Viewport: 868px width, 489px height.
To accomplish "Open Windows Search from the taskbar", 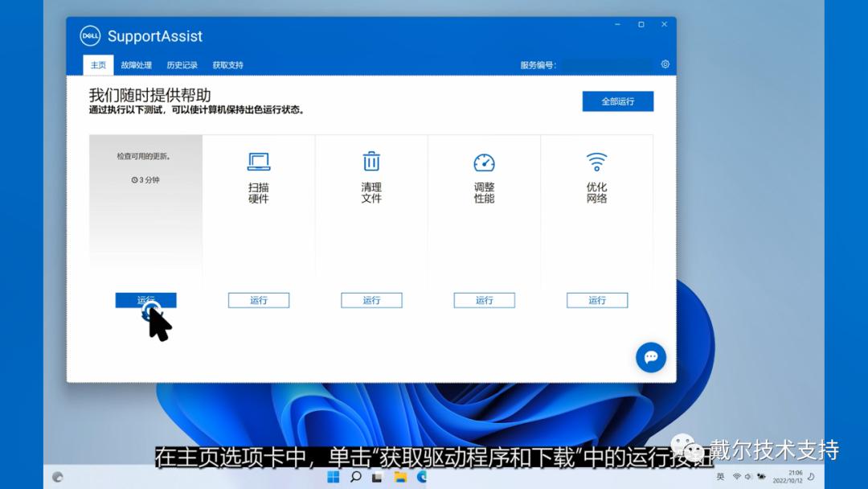I will coord(354,476).
